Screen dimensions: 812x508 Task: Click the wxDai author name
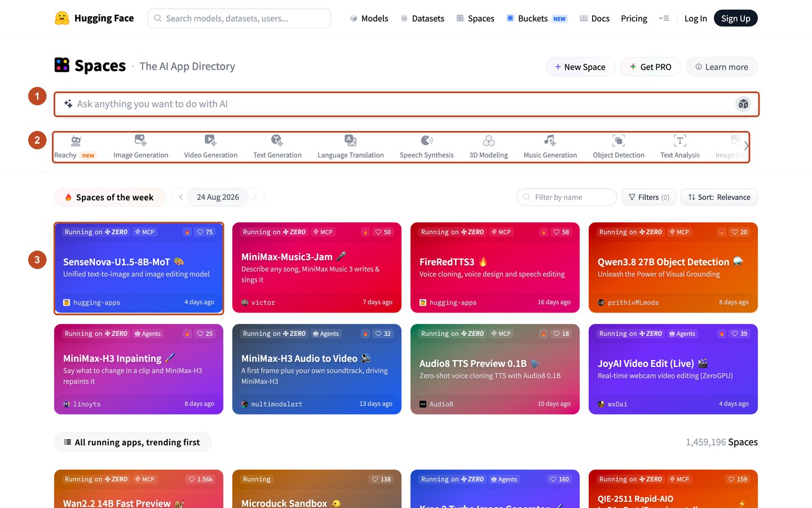click(617, 404)
